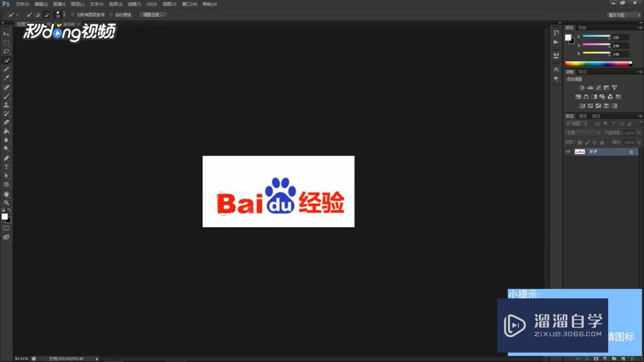Screen dimensions: 644x362
Task: Select the Path Selection tool
Action: tap(7, 176)
